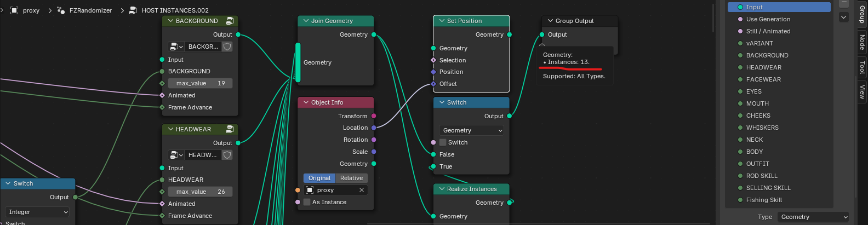This screenshot has height=225, width=868.
Task: Select Relative transform space
Action: (x=351, y=178)
